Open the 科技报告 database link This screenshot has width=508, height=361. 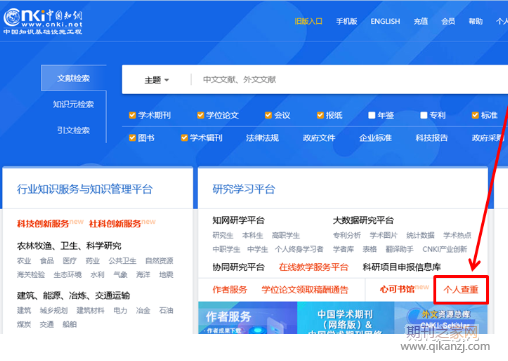432,138
